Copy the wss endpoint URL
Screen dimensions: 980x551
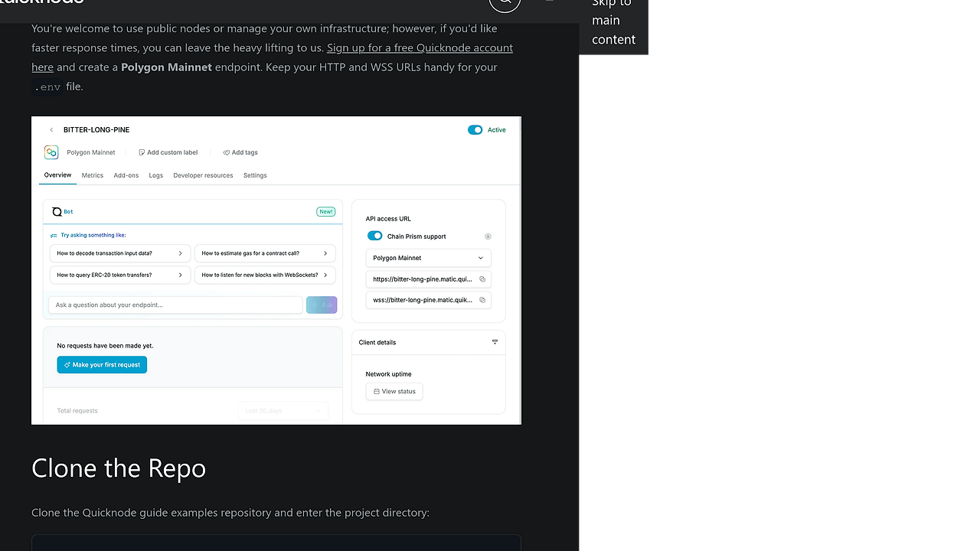(482, 300)
